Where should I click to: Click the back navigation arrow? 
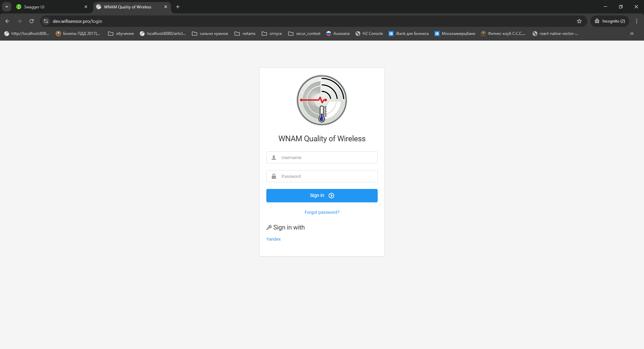(x=7, y=21)
